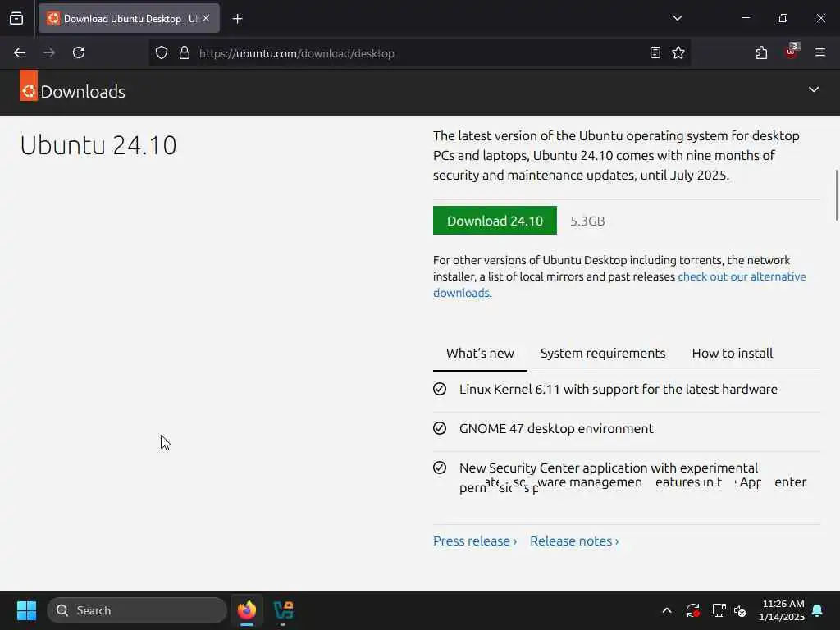
Task: Click the Ubuntu logo in Downloads header
Action: pos(29,85)
